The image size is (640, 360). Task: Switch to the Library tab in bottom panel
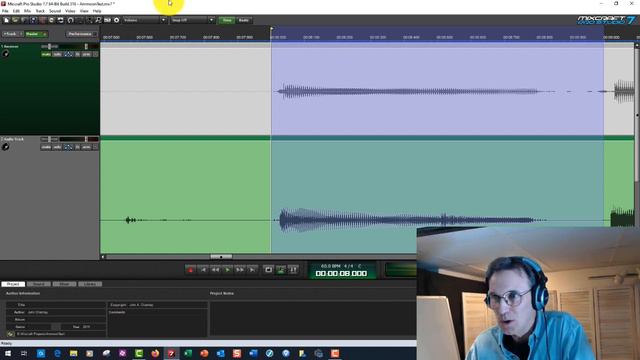click(90, 284)
